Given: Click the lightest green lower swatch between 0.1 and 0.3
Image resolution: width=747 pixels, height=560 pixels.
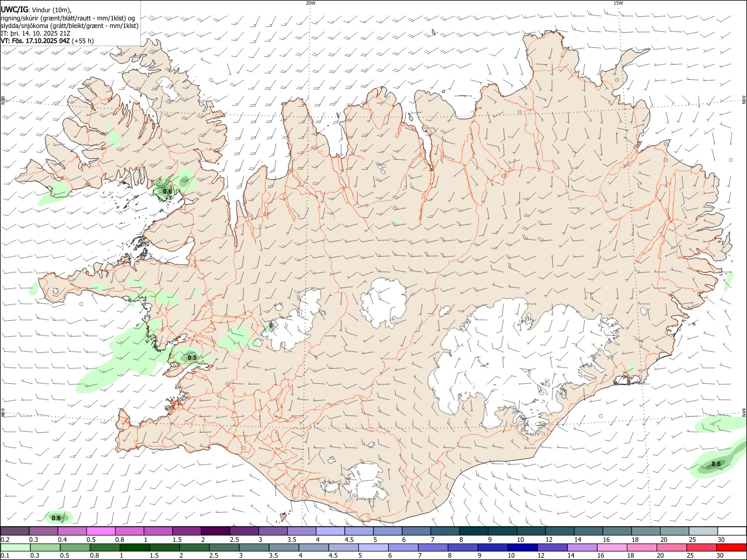Looking at the screenshot, I should click(x=15, y=548).
